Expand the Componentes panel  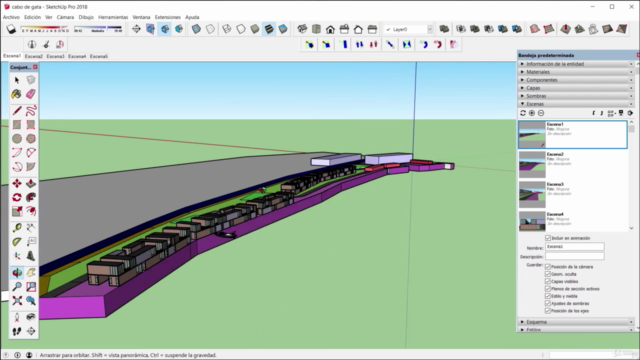tap(576, 80)
